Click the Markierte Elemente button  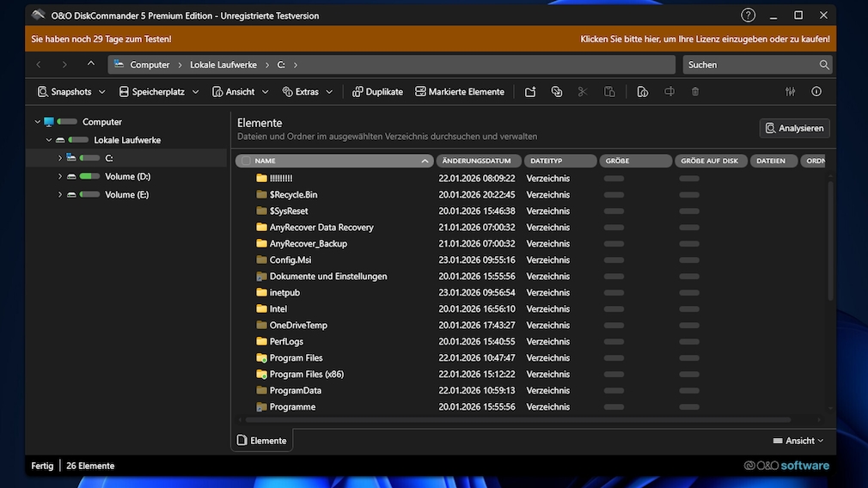click(x=459, y=92)
